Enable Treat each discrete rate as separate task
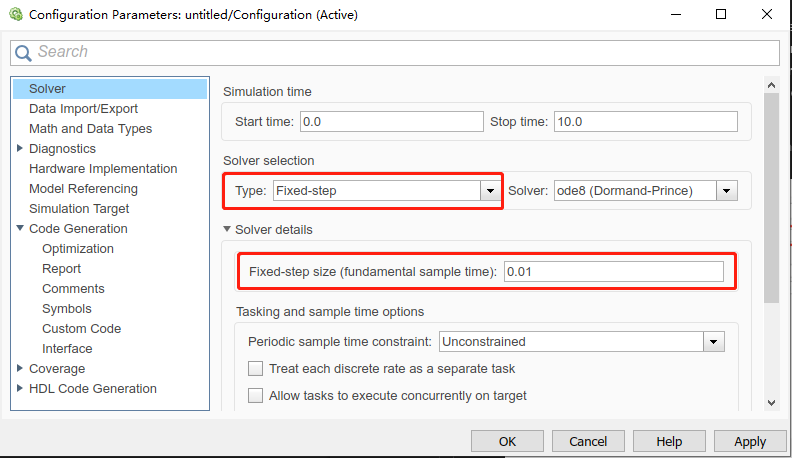Viewport: 792px width, 458px height. coord(256,369)
